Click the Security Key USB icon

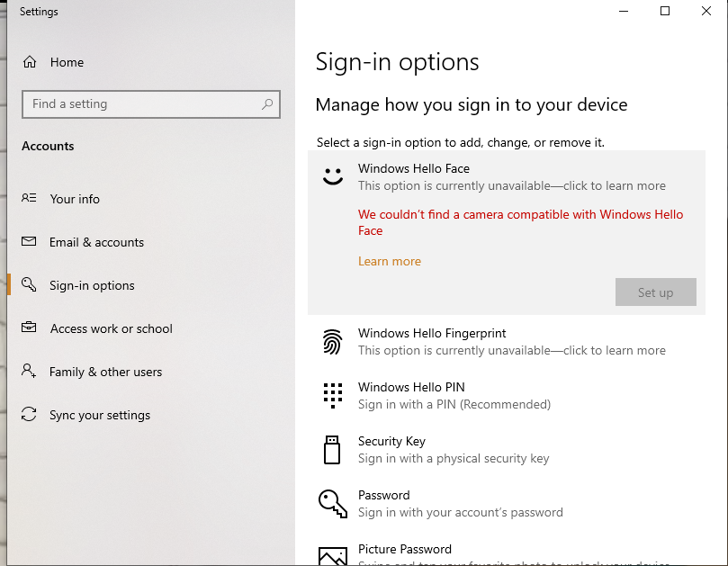332,449
